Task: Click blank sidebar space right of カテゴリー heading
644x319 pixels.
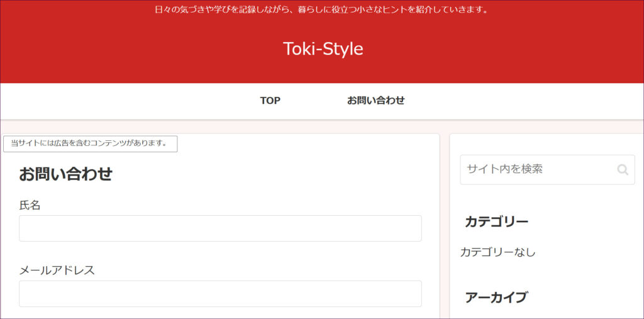Action: pyautogui.click(x=585, y=221)
